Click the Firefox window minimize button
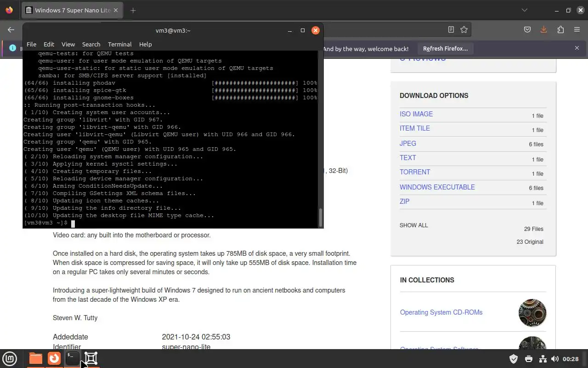The height and width of the screenshot is (368, 588). (557, 10)
